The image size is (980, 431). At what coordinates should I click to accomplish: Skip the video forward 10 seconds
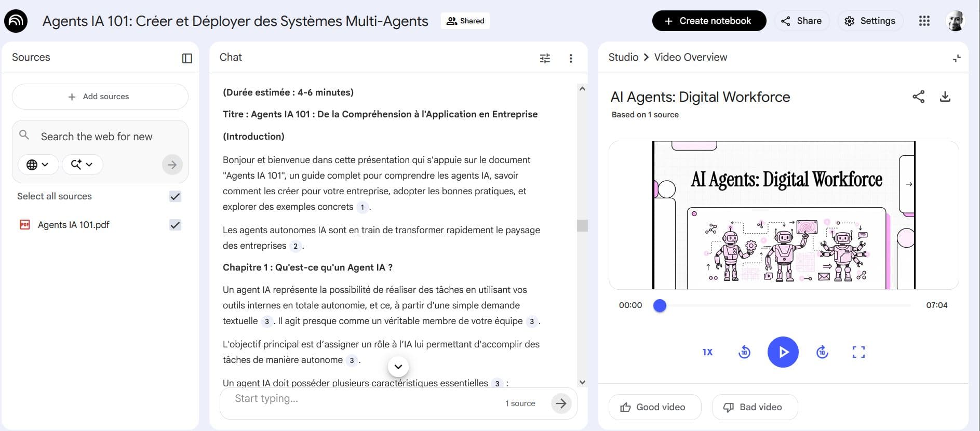click(822, 352)
